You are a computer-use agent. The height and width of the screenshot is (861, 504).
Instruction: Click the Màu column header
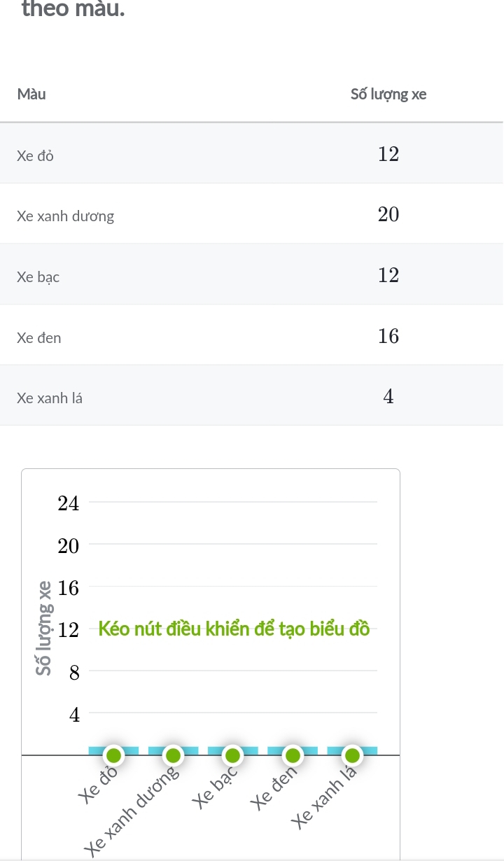(x=31, y=94)
